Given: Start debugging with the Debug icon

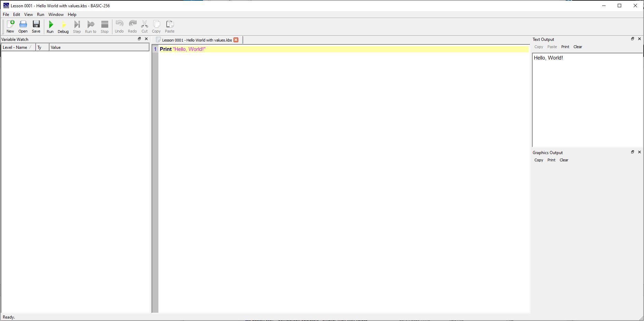Looking at the screenshot, I should (x=63, y=26).
